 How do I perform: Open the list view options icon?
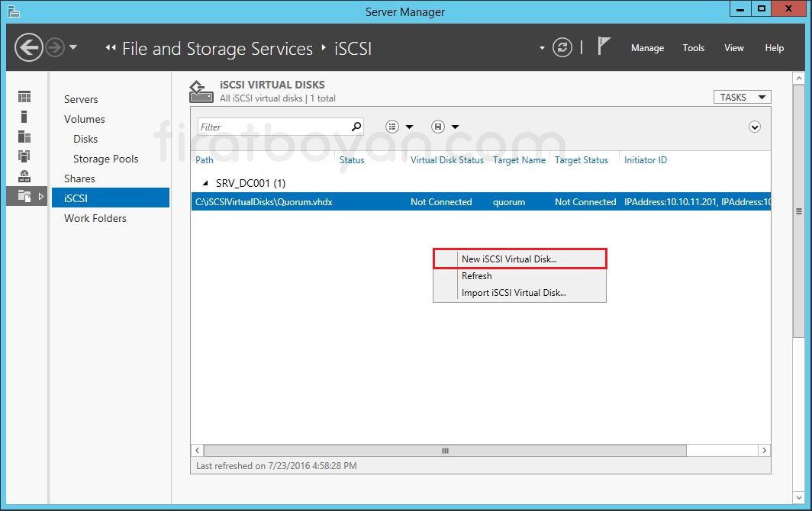point(392,127)
